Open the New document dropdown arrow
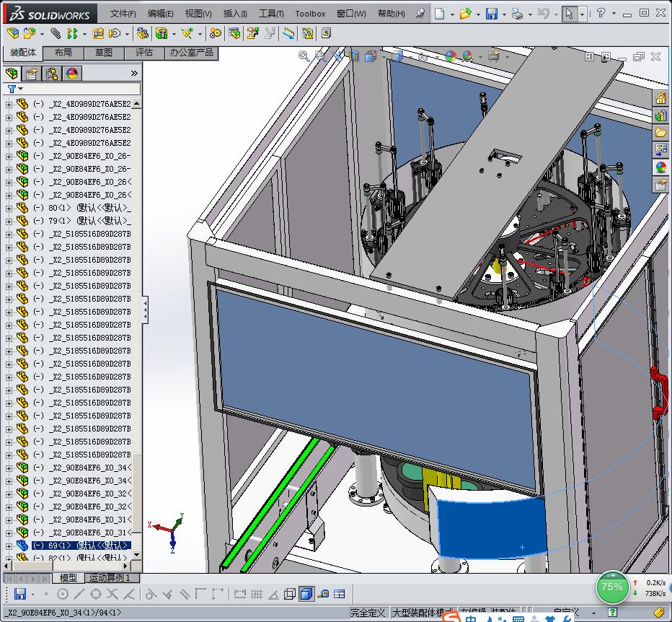The height and width of the screenshot is (622, 672). [452, 14]
